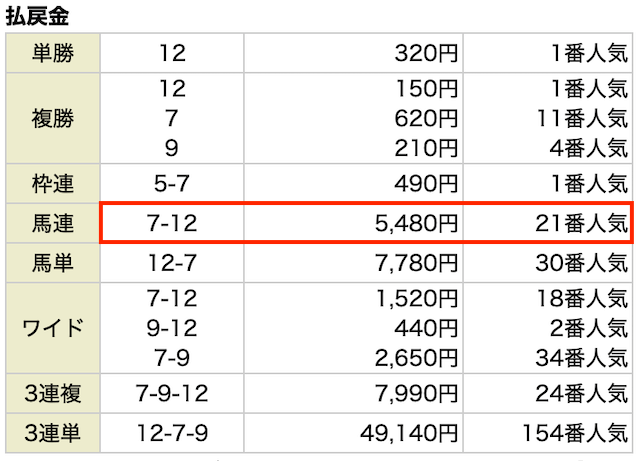Select the 2,650円 ワイド payout
The image size is (640, 461).
click(x=416, y=358)
